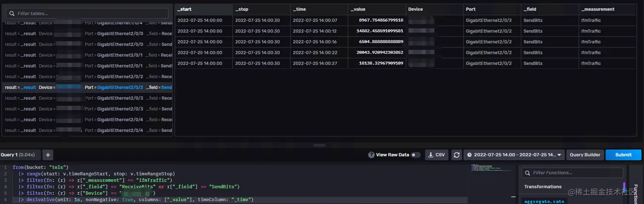
Task: Click the Device filter code line
Action: point(87,193)
